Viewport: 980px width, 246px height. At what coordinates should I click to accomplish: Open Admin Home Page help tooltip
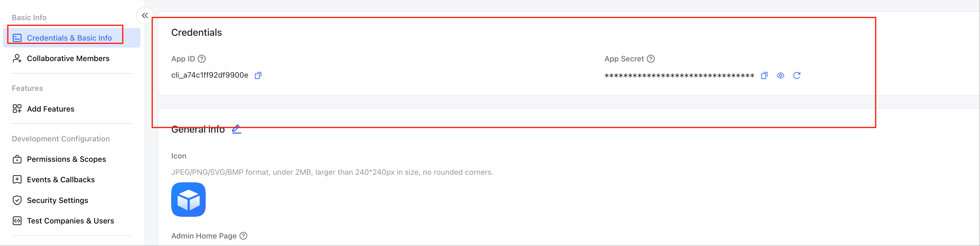point(243,236)
